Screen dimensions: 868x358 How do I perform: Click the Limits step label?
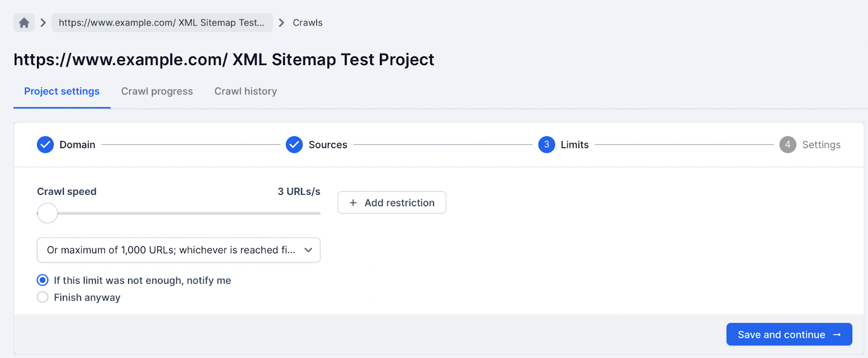coord(575,145)
